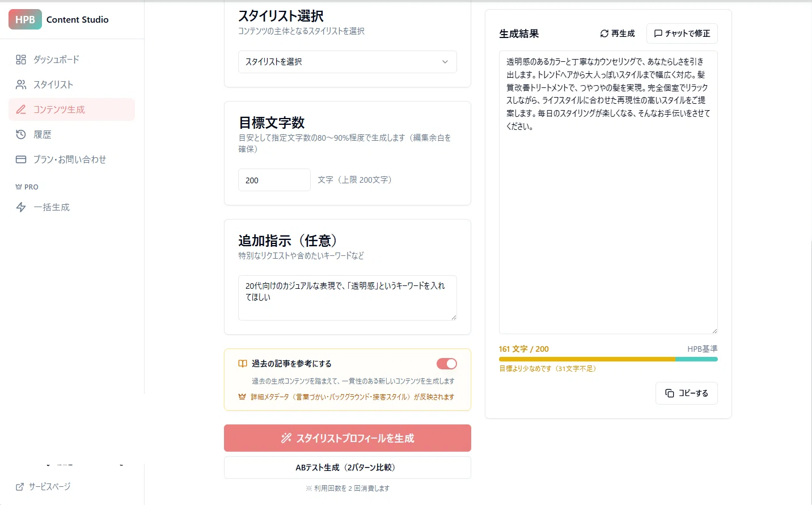The width and height of the screenshot is (812, 505).
Task: Open 一括生成 PRO feature
Action: (72, 207)
